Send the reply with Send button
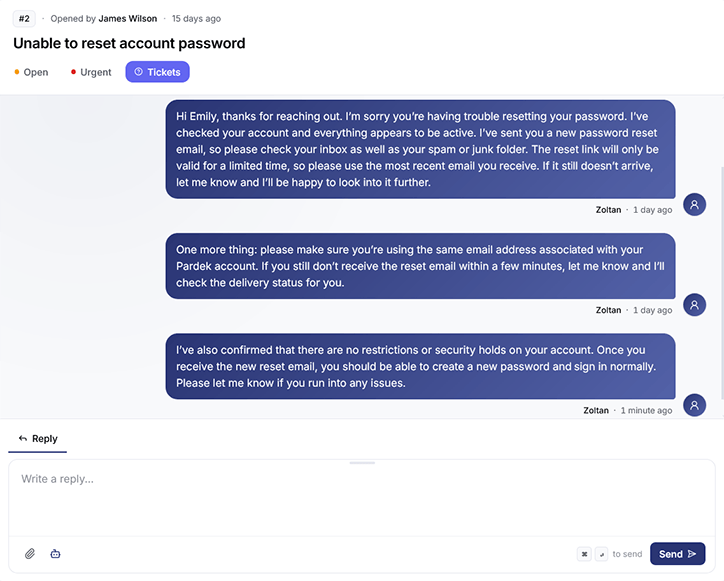This screenshot has width=724, height=581. tap(677, 554)
